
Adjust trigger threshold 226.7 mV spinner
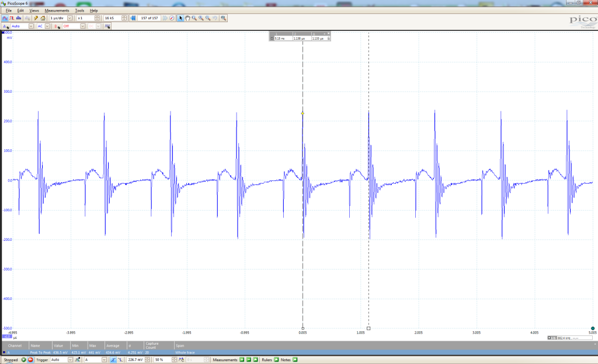tap(147, 359)
